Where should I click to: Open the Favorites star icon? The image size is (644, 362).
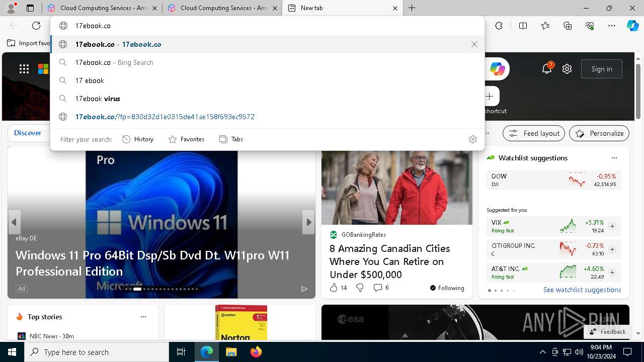(x=545, y=26)
